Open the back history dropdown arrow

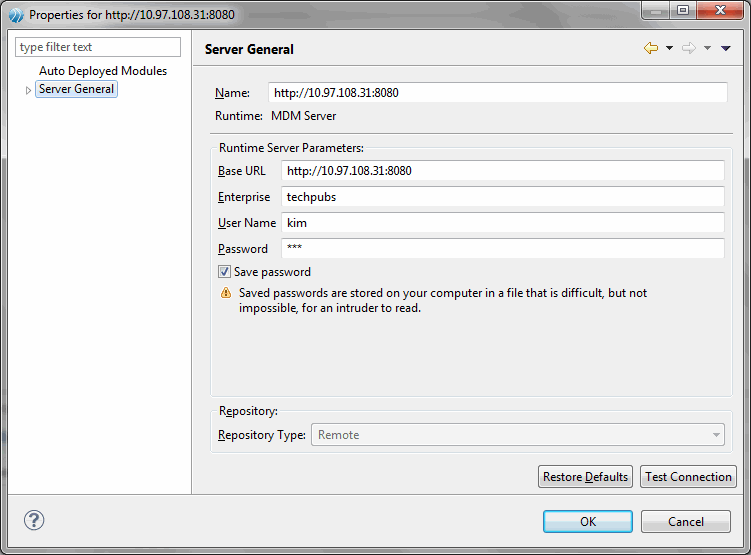pyautogui.click(x=670, y=48)
